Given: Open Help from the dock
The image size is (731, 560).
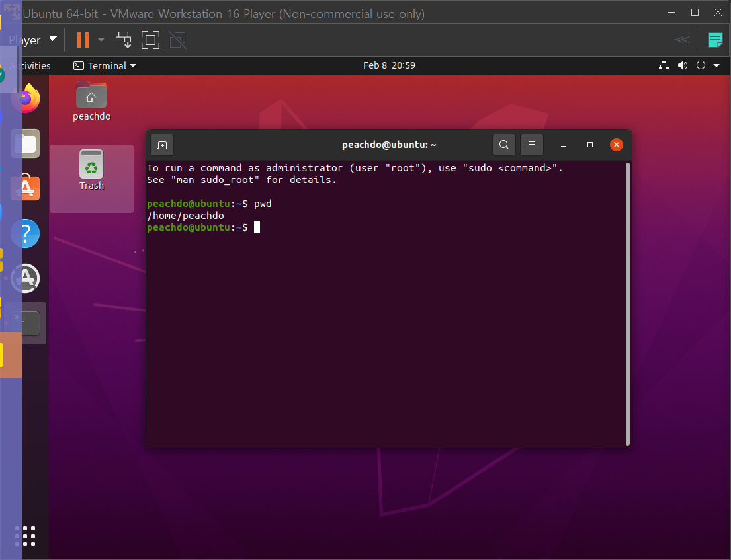Looking at the screenshot, I should (x=26, y=233).
